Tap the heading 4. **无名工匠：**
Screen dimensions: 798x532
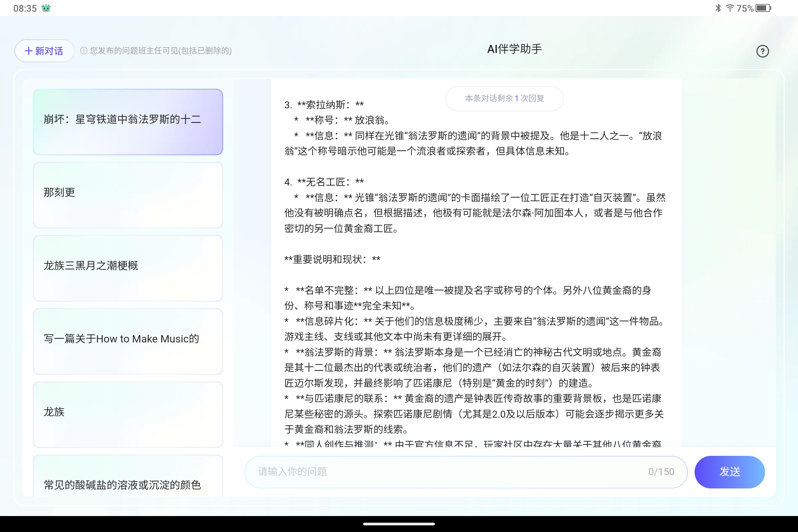click(x=324, y=182)
